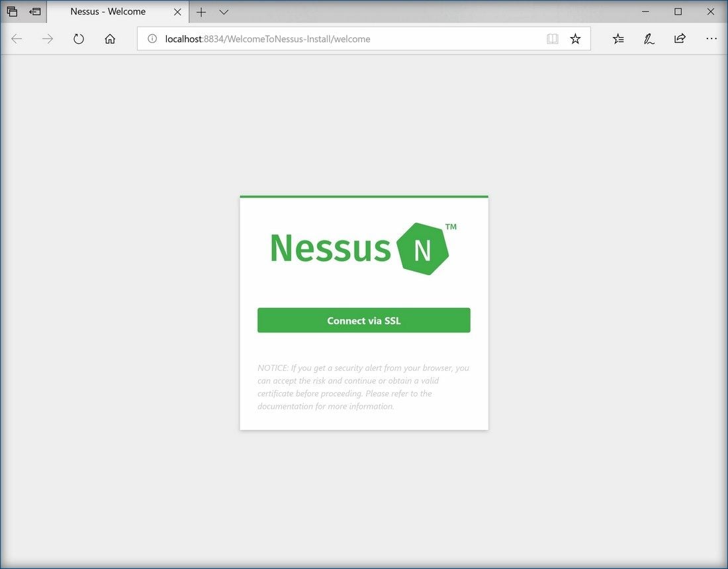Click the Connect via SSL button

click(363, 321)
